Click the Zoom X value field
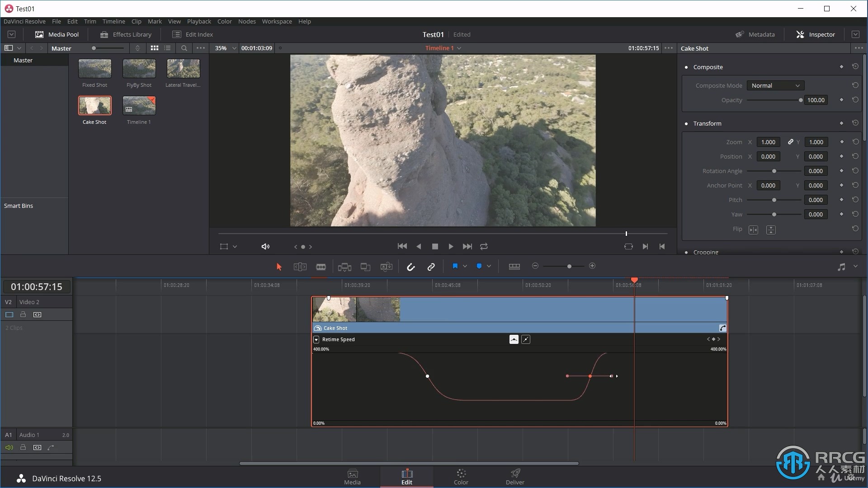868x488 pixels. coord(768,142)
